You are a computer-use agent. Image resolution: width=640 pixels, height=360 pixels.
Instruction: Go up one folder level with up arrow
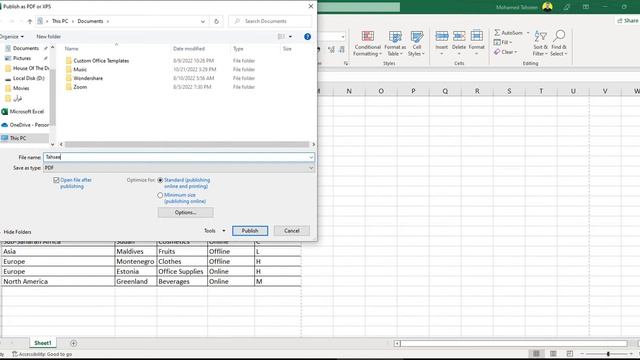pyautogui.click(x=29, y=21)
